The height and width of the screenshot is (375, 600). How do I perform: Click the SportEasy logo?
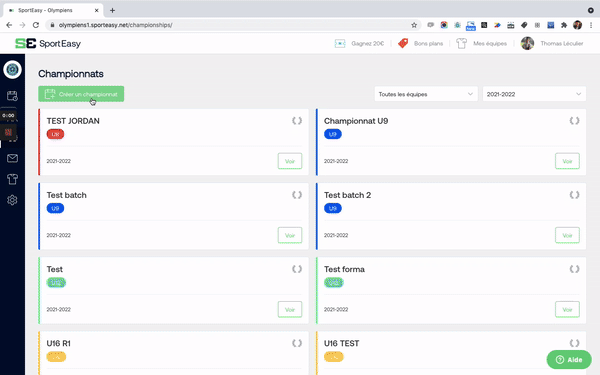[48, 44]
